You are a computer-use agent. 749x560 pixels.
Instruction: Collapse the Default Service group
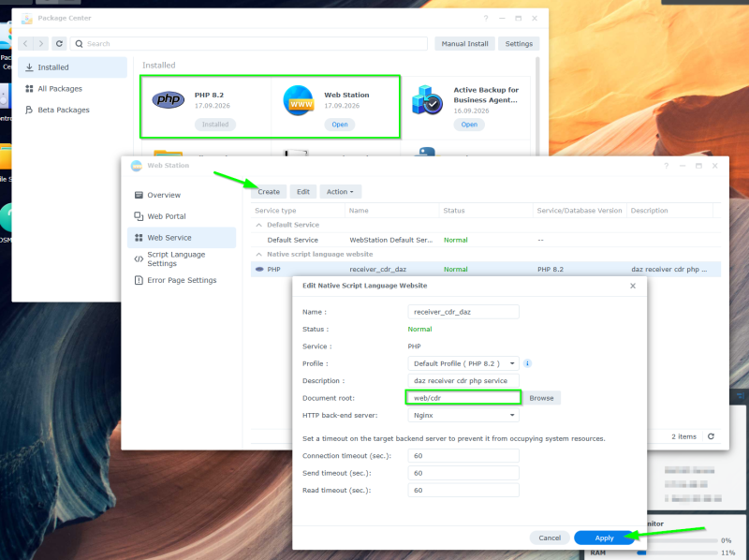coord(259,225)
